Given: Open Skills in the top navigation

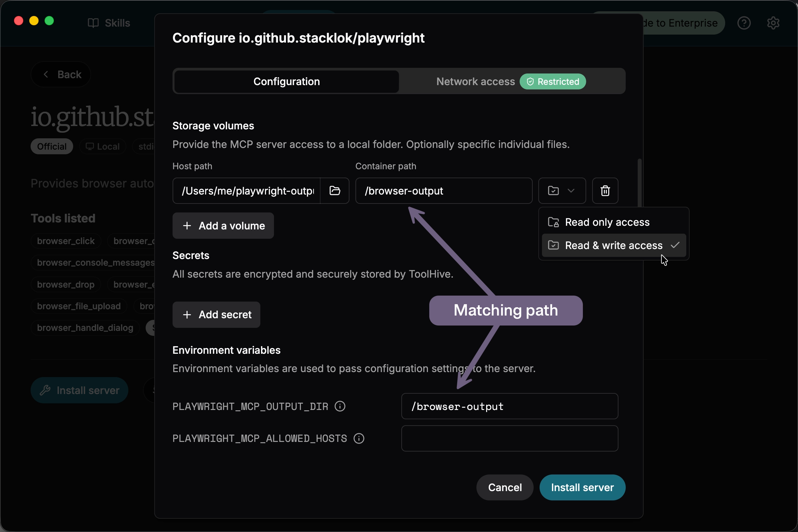Looking at the screenshot, I should (109, 23).
